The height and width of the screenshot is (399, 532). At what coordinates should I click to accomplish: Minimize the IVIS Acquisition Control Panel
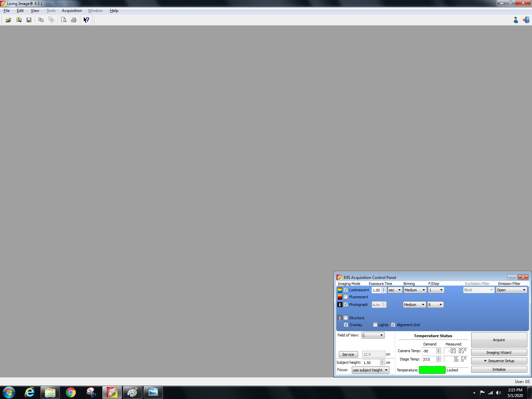pyautogui.click(x=512, y=277)
